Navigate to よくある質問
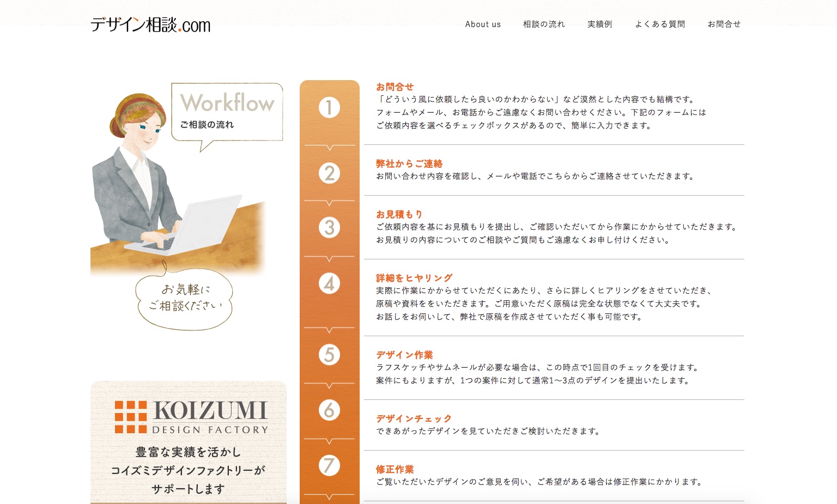 click(x=660, y=24)
